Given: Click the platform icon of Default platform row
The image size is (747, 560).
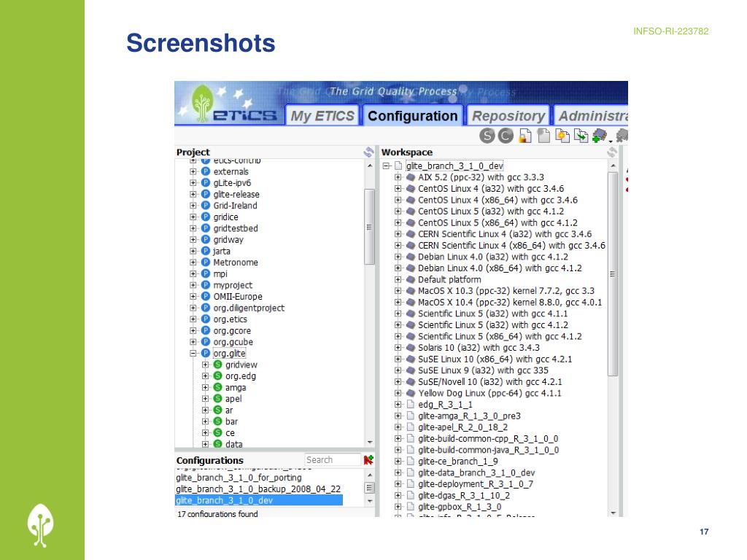Looking at the screenshot, I should pos(410,279).
